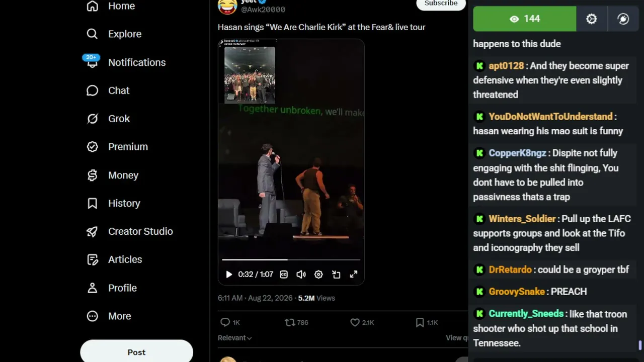This screenshot has height=362, width=644.
Task: Select the Premium menu label
Action: (128, 147)
